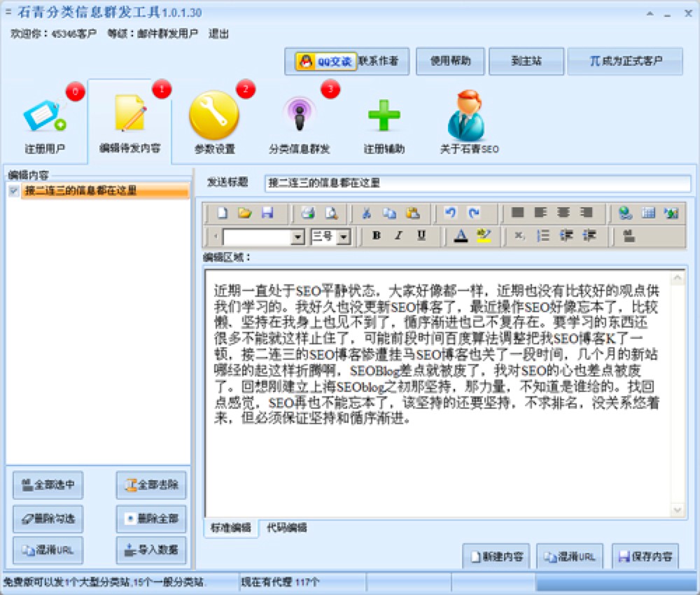The height and width of the screenshot is (595, 700).
Task: Toggle bold formatting
Action: [377, 235]
